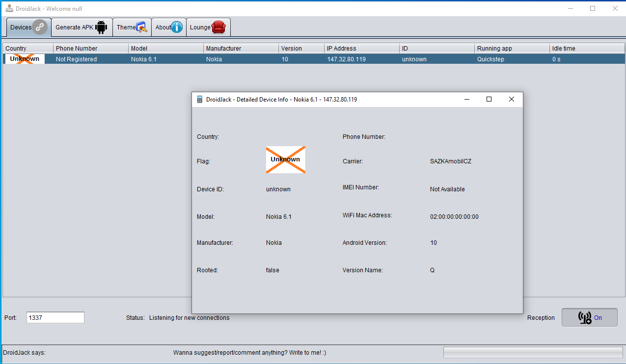Image resolution: width=626 pixels, height=364 pixels.
Task: Click the Device ID 'unknown' value in dialog
Action: click(x=278, y=189)
